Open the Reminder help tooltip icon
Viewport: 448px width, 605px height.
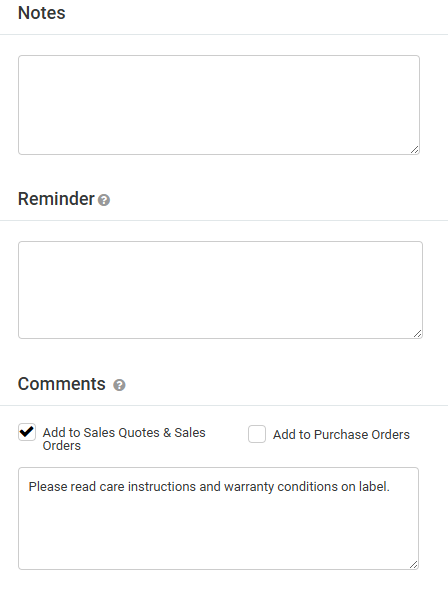(104, 200)
